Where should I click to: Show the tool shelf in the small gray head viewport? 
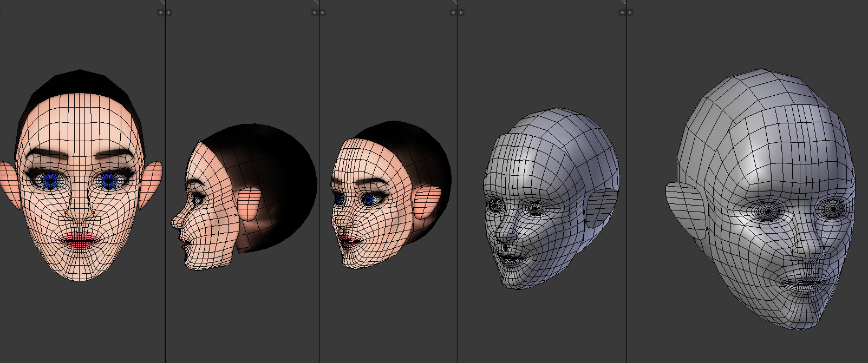pos(461,12)
